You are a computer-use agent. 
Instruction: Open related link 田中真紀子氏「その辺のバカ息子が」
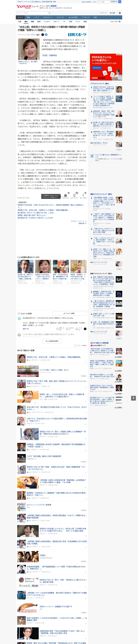pos(35,218)
